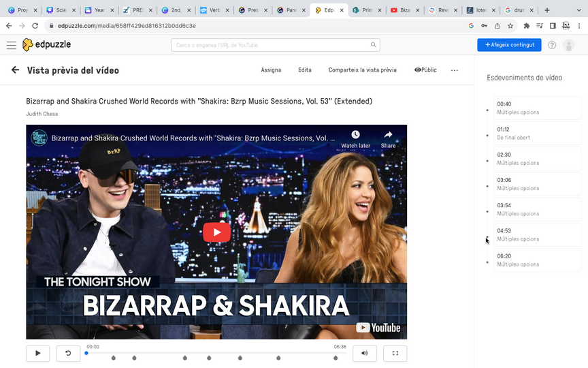Expand the tab search chevron

(578, 10)
